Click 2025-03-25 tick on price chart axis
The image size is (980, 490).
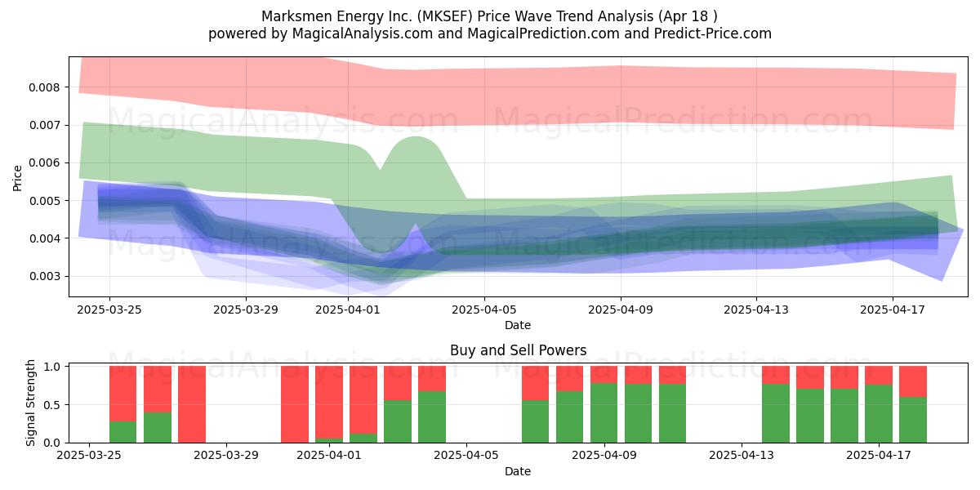[110, 310]
